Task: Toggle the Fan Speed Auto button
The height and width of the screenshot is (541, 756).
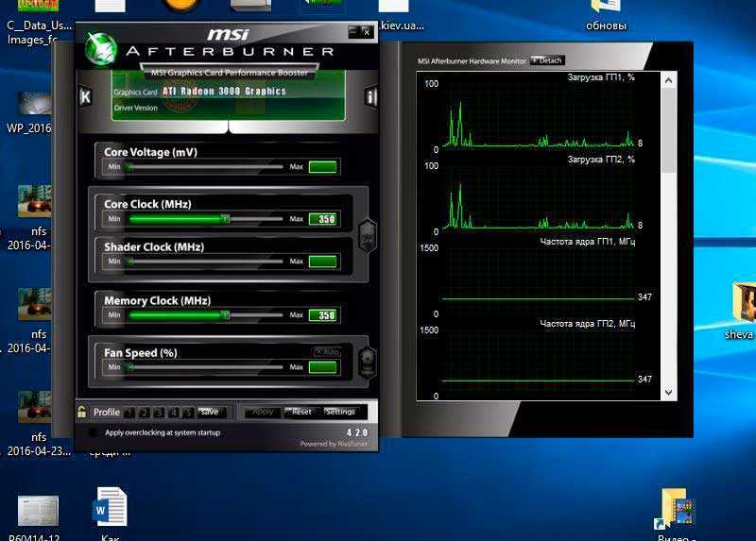Action: (x=327, y=351)
